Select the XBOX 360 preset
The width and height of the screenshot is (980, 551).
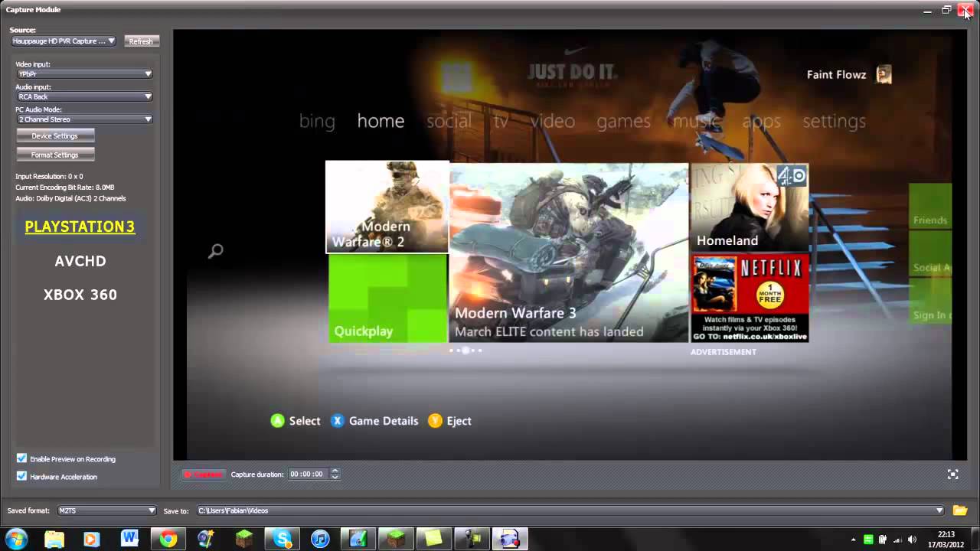[80, 295]
